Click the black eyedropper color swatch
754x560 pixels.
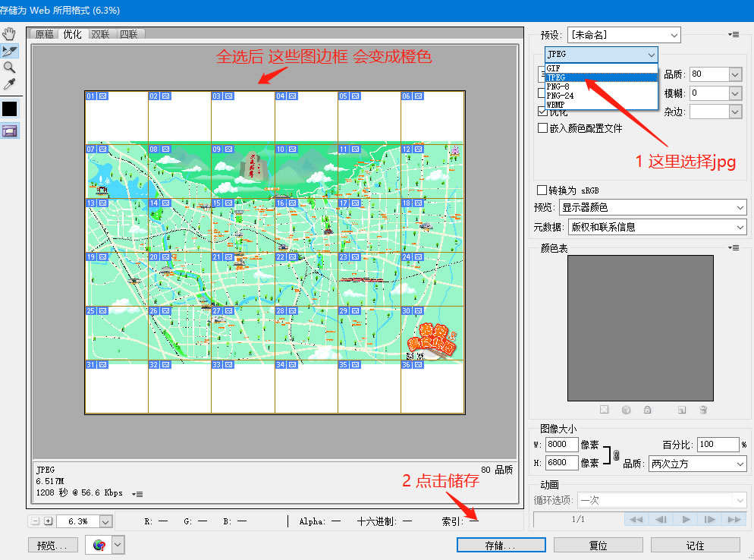point(9,109)
